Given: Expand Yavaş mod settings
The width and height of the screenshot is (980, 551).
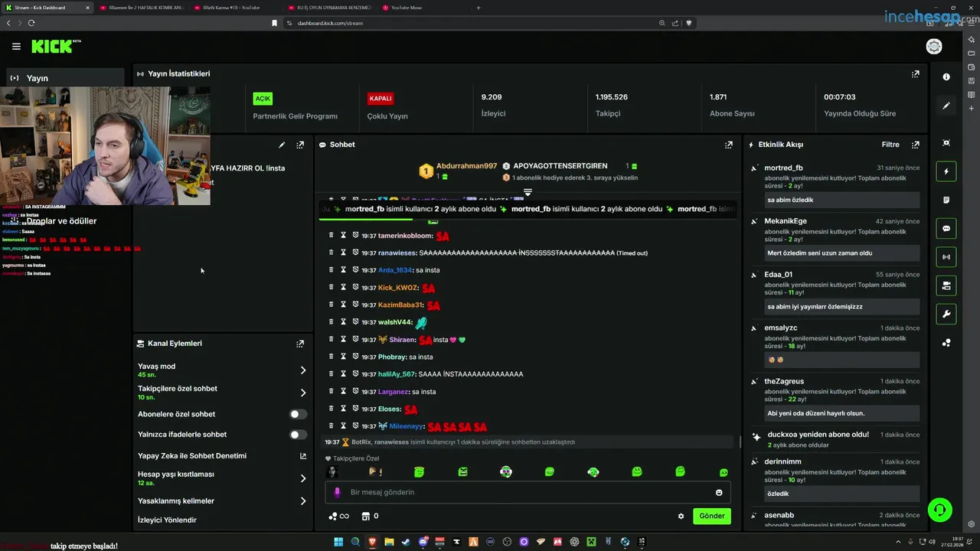Looking at the screenshot, I should tap(302, 370).
